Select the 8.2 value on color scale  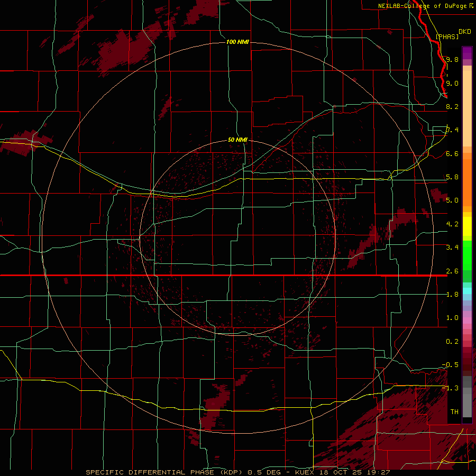coord(452,107)
